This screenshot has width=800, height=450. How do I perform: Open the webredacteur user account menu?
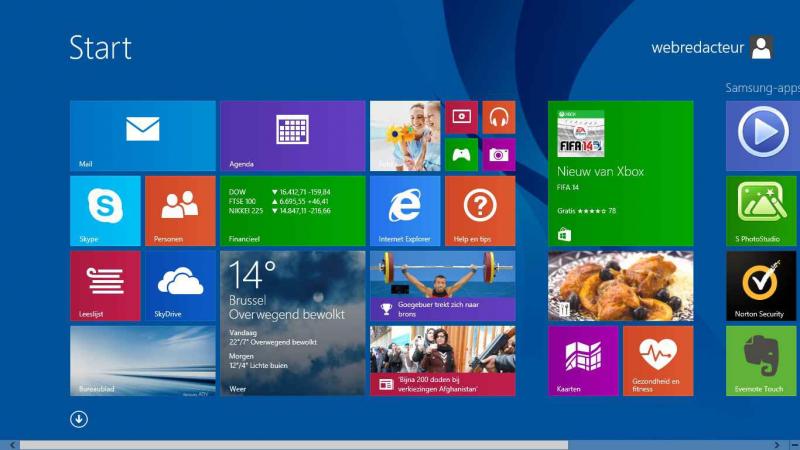(x=712, y=47)
